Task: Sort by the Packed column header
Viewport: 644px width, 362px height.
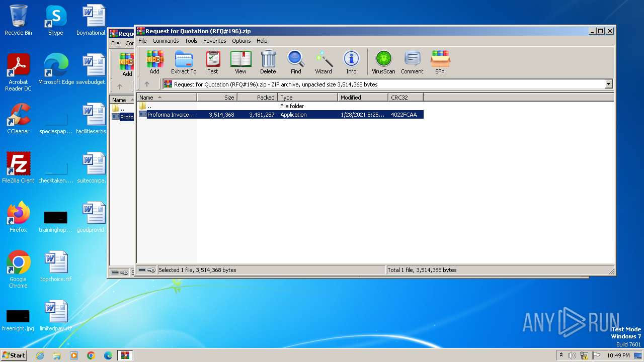Action: tap(257, 98)
